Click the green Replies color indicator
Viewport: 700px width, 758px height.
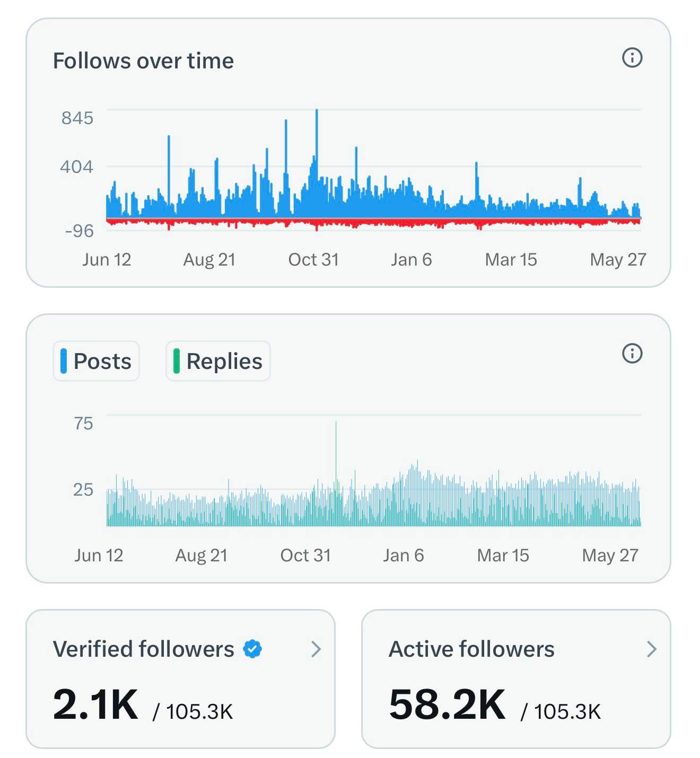click(x=177, y=361)
